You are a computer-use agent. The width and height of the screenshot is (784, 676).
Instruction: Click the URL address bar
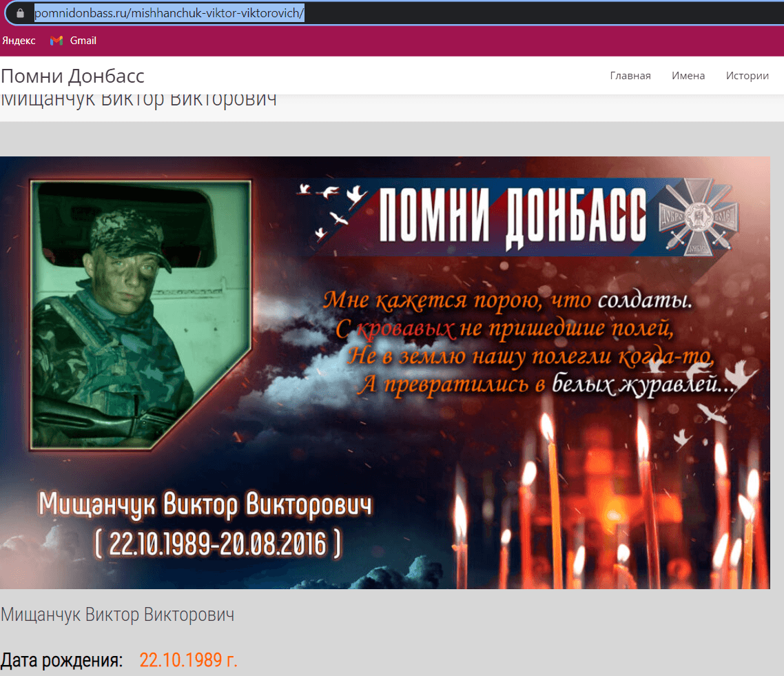point(395,13)
